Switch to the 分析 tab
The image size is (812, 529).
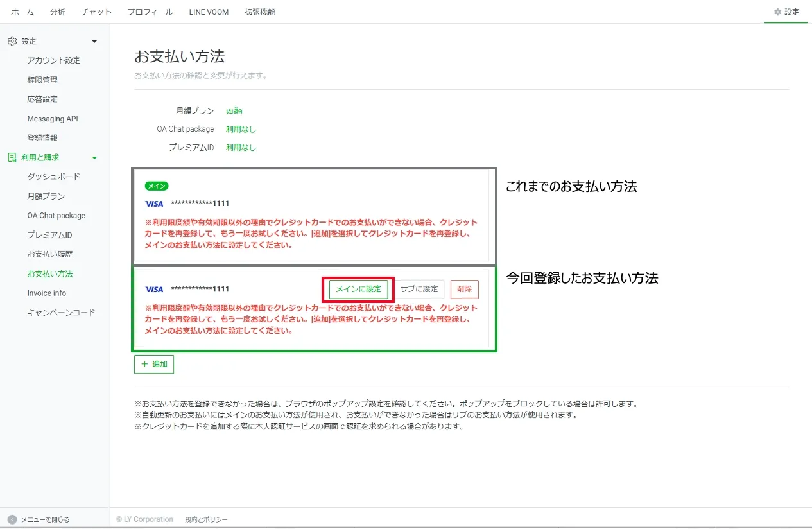[x=57, y=12]
